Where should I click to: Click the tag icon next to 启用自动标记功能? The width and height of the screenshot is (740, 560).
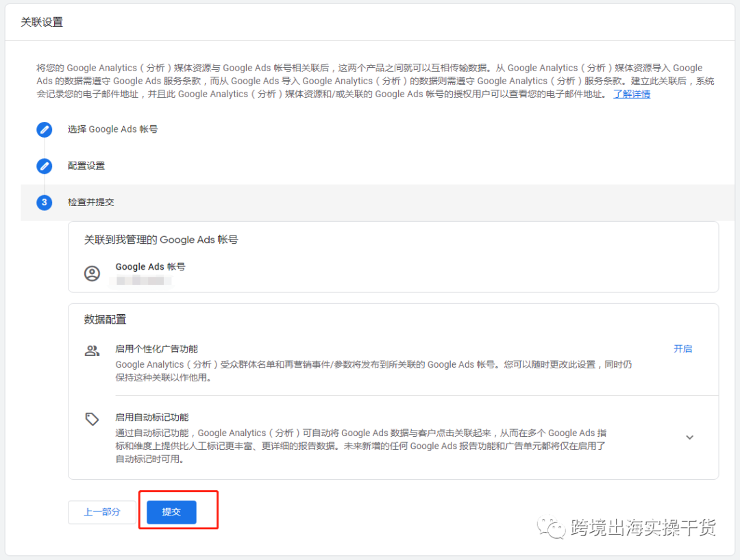(x=92, y=418)
